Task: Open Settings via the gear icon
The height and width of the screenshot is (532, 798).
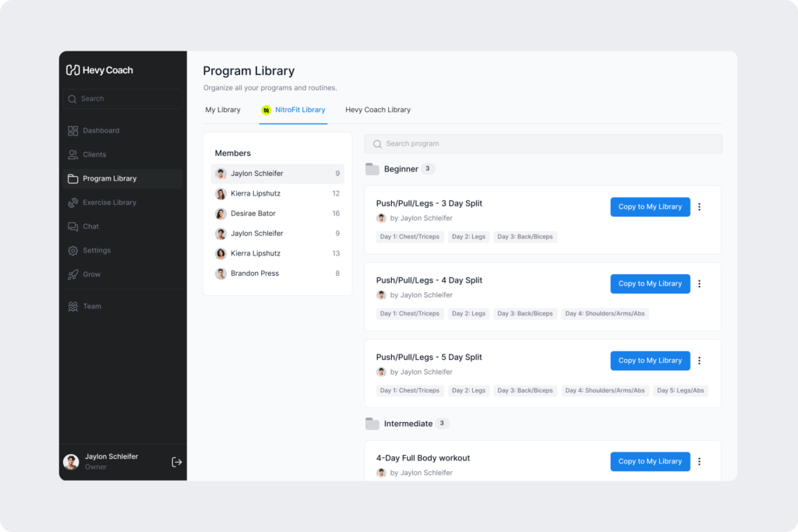Action: click(x=72, y=250)
